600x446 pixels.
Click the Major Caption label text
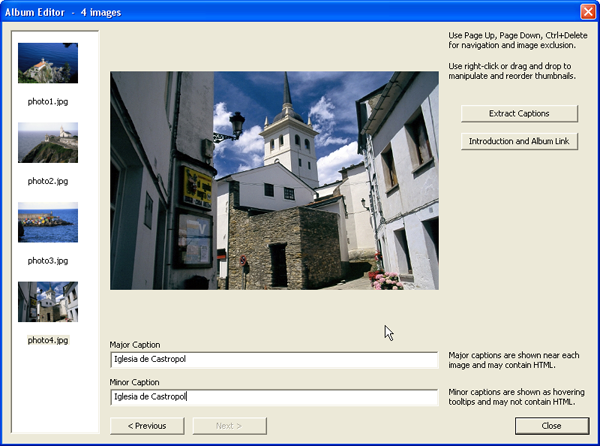pyautogui.click(x=135, y=344)
